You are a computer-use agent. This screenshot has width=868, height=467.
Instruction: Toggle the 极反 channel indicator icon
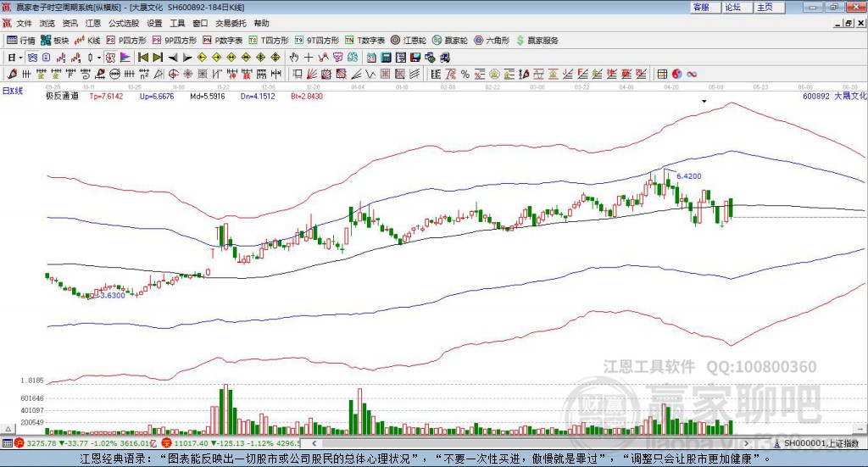pyautogui.click(x=111, y=58)
